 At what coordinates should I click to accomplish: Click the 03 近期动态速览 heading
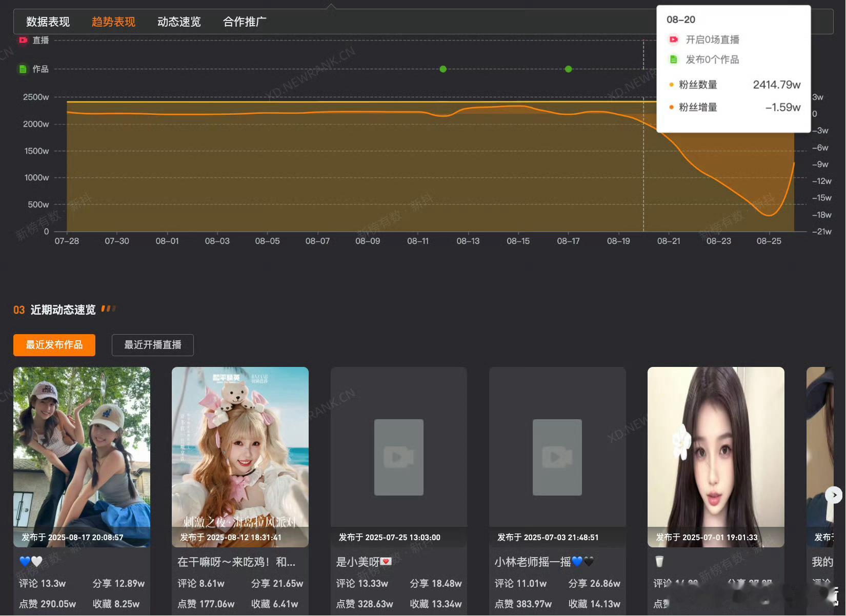click(54, 310)
